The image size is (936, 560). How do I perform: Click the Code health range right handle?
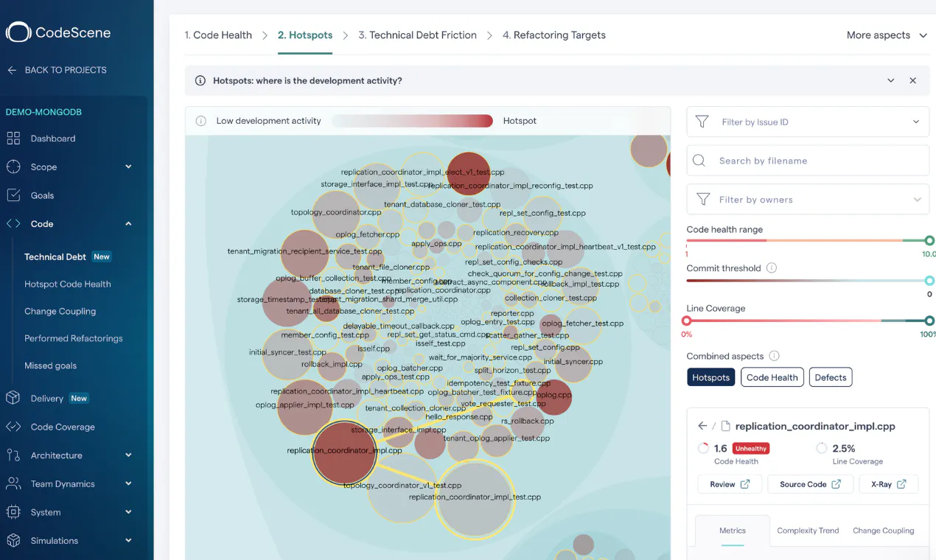point(929,240)
